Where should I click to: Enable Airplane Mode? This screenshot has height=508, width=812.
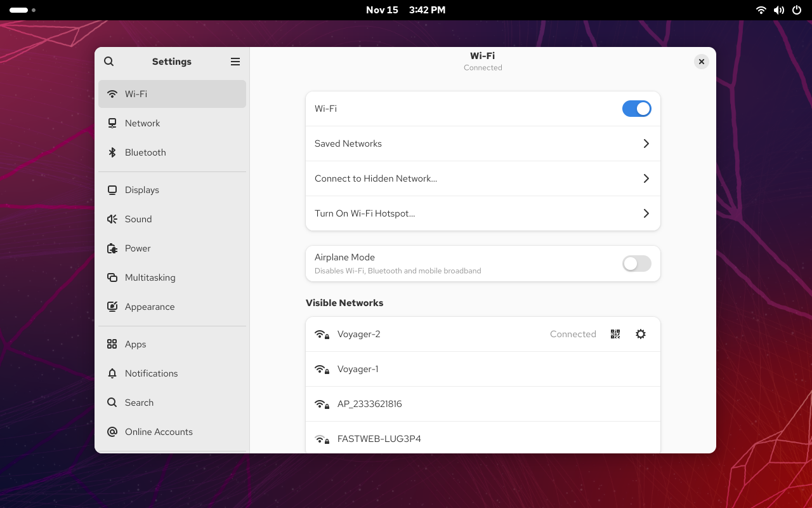636,264
